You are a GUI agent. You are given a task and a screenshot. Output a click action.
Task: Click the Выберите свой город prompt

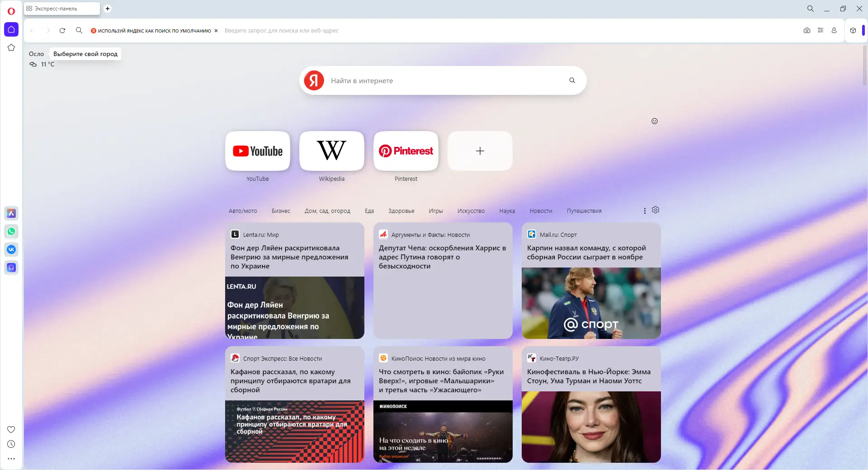click(x=85, y=54)
